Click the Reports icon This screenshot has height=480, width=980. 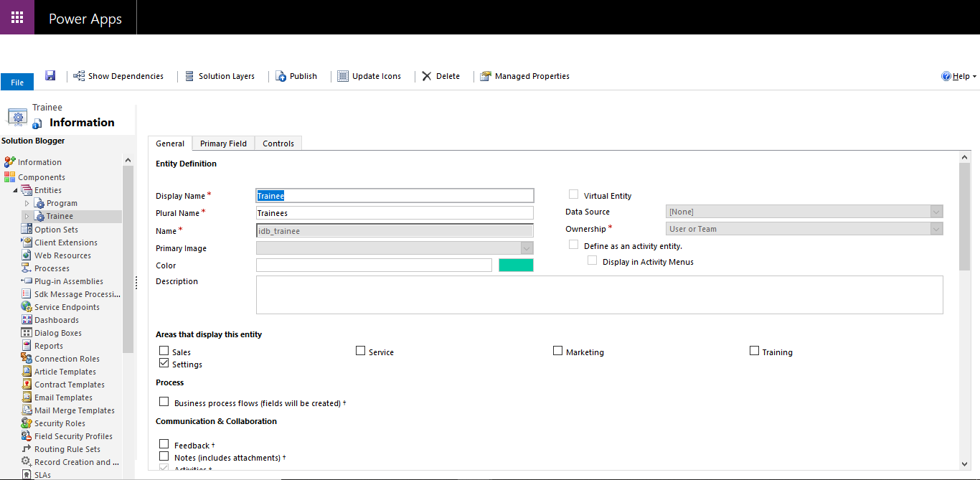(x=27, y=346)
